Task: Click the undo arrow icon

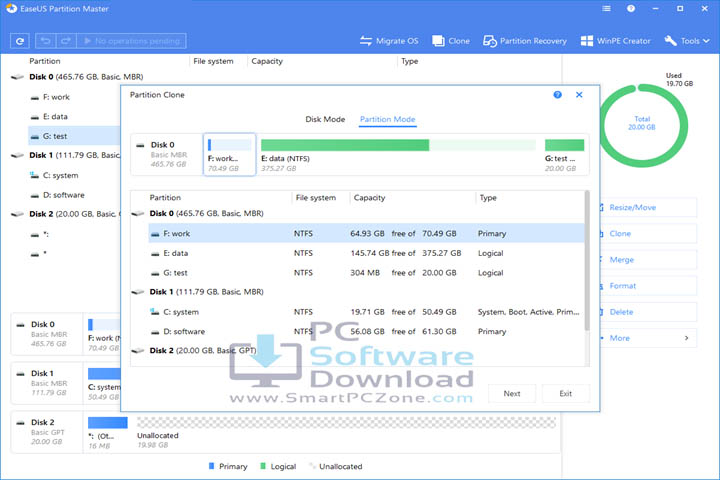Action: (45, 41)
